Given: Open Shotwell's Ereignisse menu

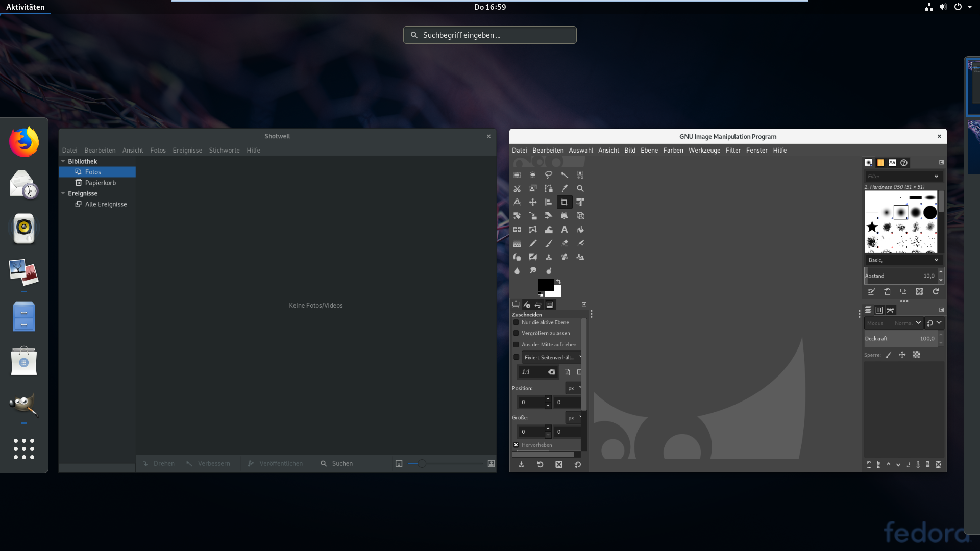Looking at the screenshot, I should point(187,150).
